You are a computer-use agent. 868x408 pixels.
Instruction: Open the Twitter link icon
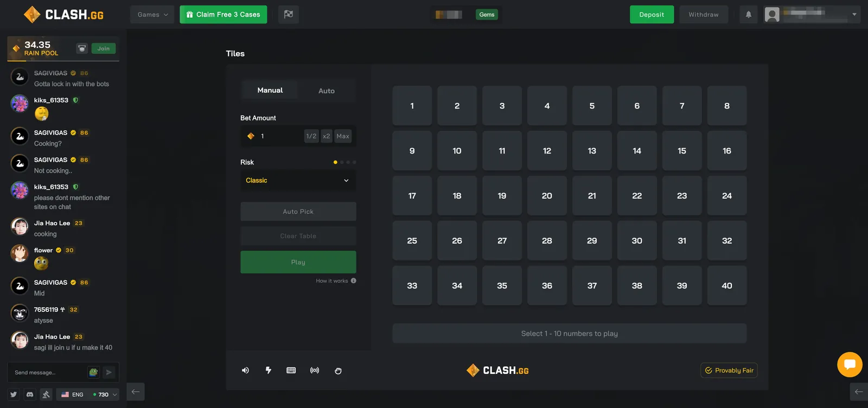pos(14,394)
